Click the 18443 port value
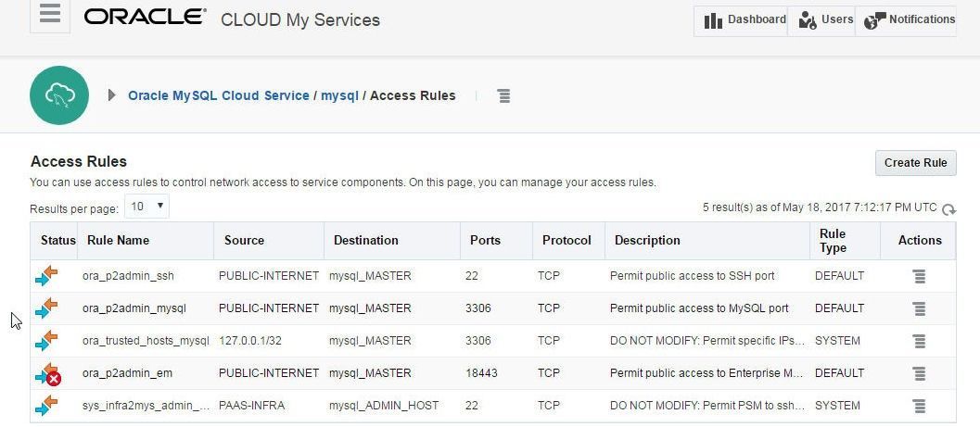 pos(481,373)
